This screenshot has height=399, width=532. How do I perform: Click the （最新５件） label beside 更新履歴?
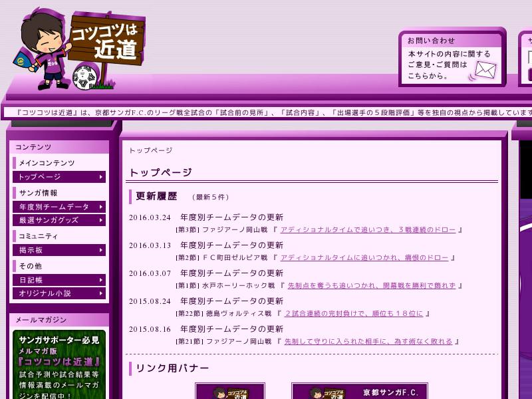210,197
